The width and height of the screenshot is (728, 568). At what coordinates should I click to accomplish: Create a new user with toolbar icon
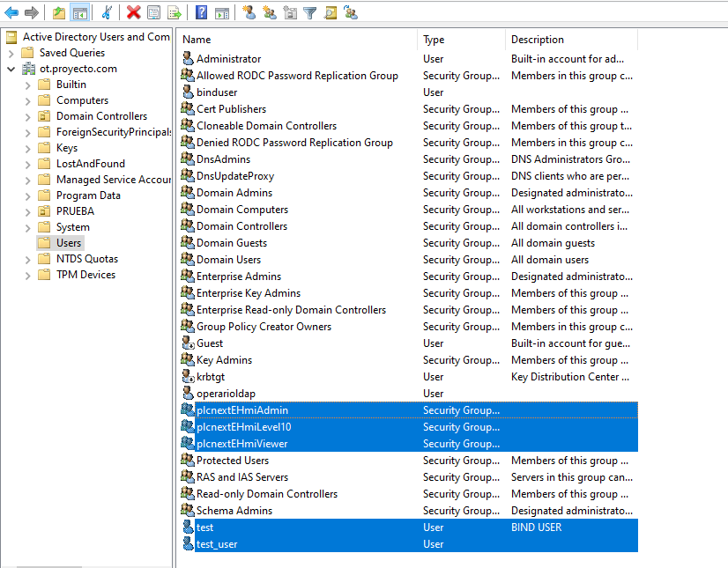tap(249, 12)
